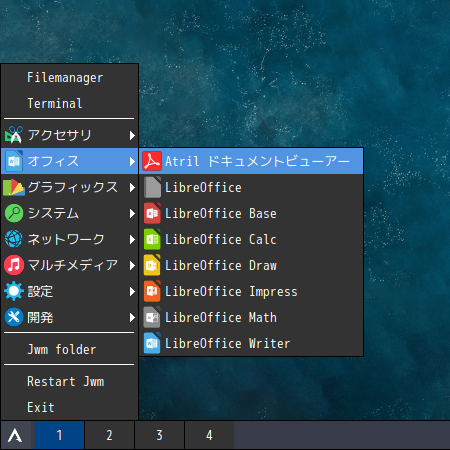Expand the マルチメディア submenu arrow
The image size is (450, 450).
[132, 265]
